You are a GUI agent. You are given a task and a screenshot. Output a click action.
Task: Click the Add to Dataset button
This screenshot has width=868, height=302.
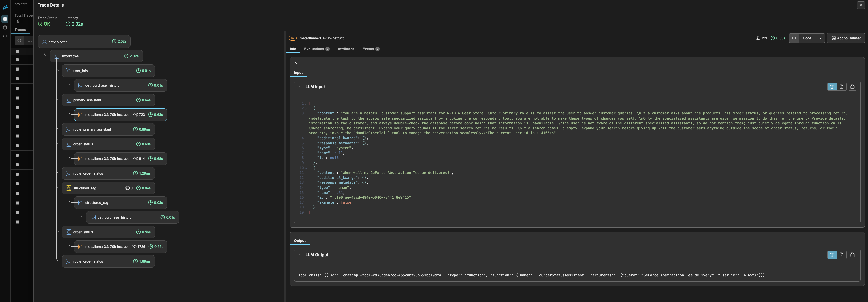pyautogui.click(x=846, y=38)
